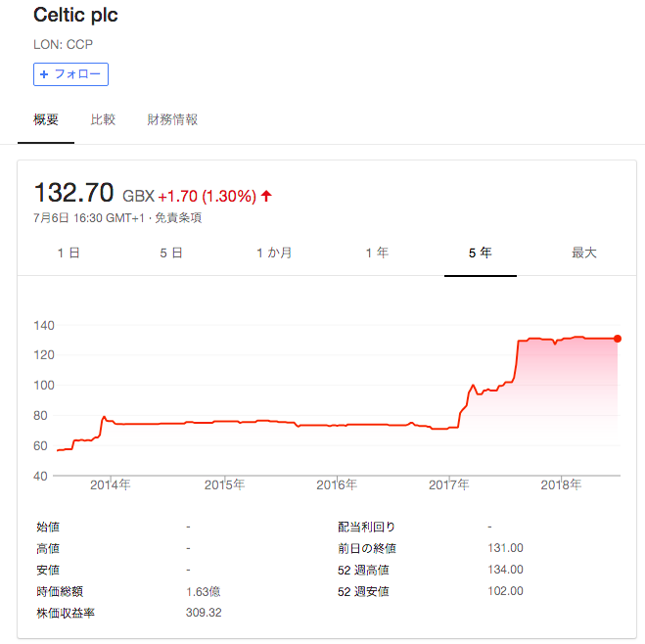Select the 1 か月 chart range

point(274,253)
